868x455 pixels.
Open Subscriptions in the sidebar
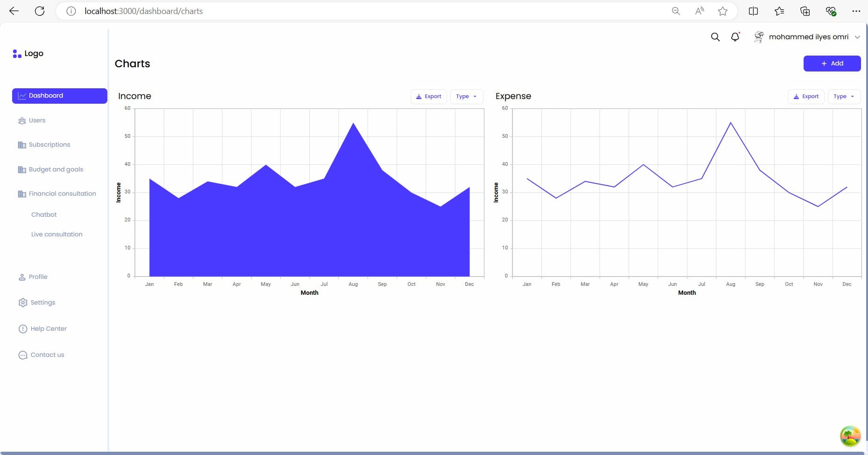tap(49, 145)
